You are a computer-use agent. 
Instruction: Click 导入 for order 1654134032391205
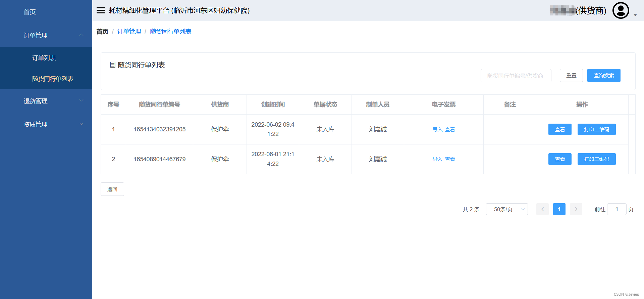[x=437, y=129]
